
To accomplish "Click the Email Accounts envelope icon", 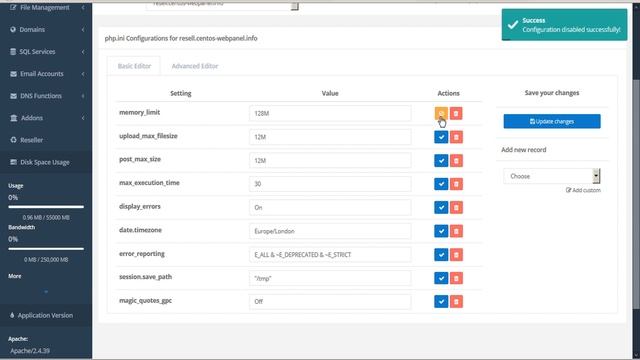I will pyautogui.click(x=13, y=74).
